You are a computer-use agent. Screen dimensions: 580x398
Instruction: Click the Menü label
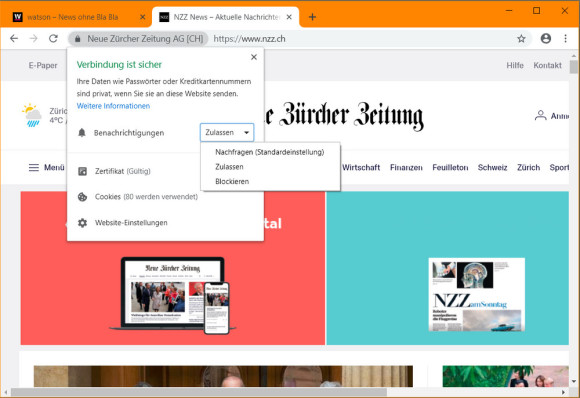tap(54, 168)
